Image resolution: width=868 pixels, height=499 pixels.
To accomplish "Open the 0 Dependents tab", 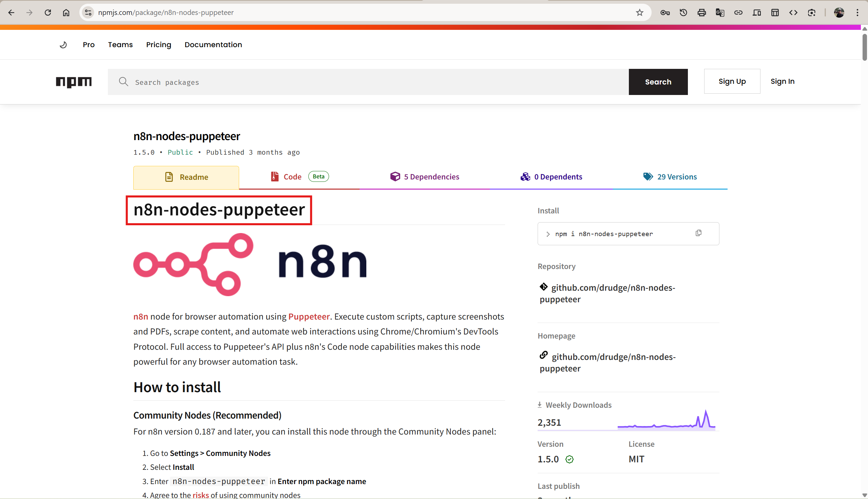I will point(551,177).
